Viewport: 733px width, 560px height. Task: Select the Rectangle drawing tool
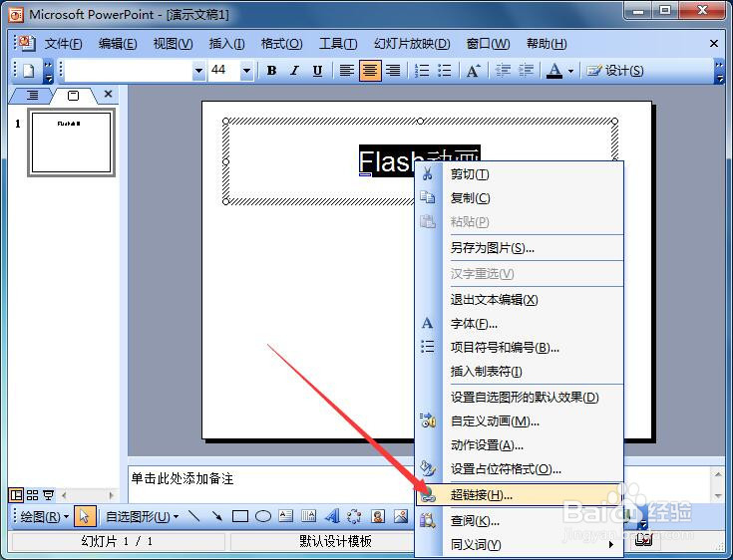[240, 516]
